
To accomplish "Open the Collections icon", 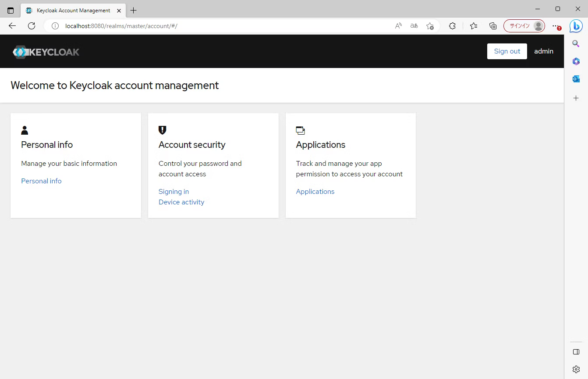I will [x=493, y=26].
